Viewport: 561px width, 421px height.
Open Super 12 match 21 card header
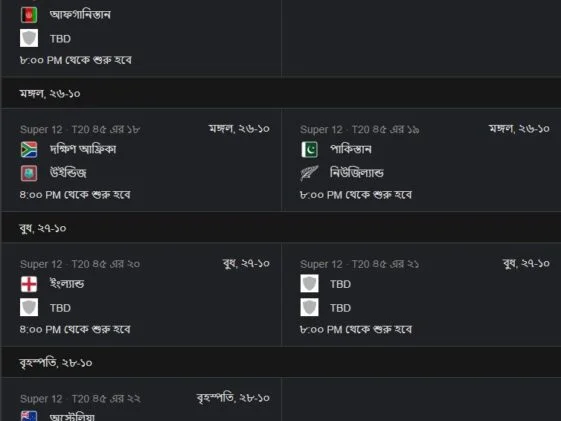pos(360,264)
